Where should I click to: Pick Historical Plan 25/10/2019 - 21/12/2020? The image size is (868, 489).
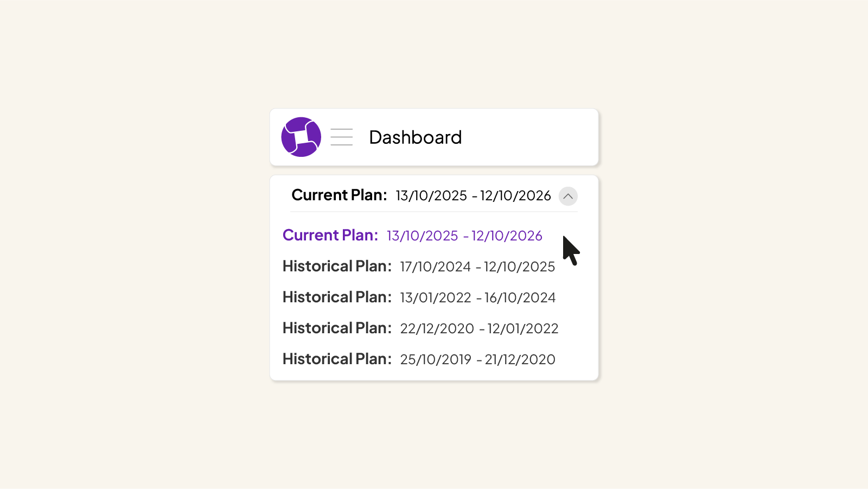[x=418, y=359]
